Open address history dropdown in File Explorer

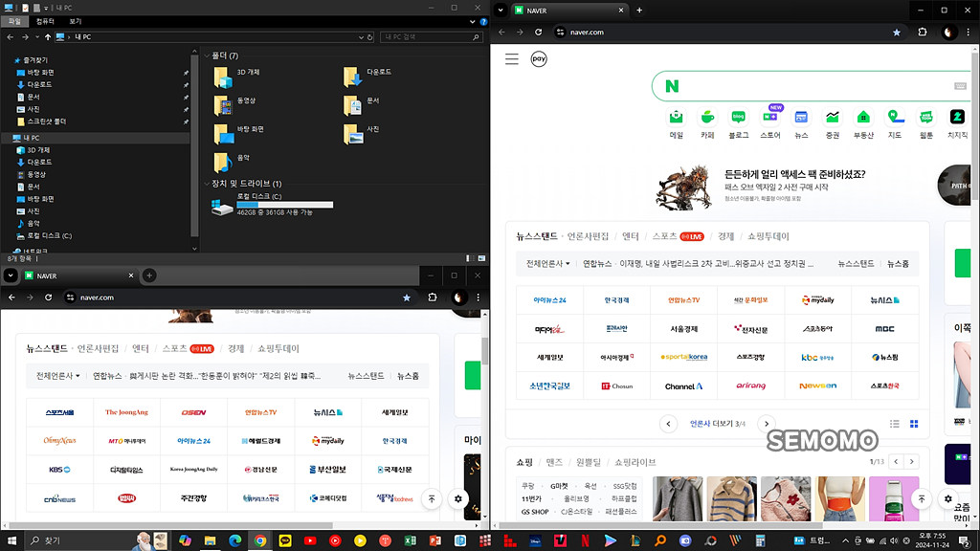pyautogui.click(x=361, y=37)
